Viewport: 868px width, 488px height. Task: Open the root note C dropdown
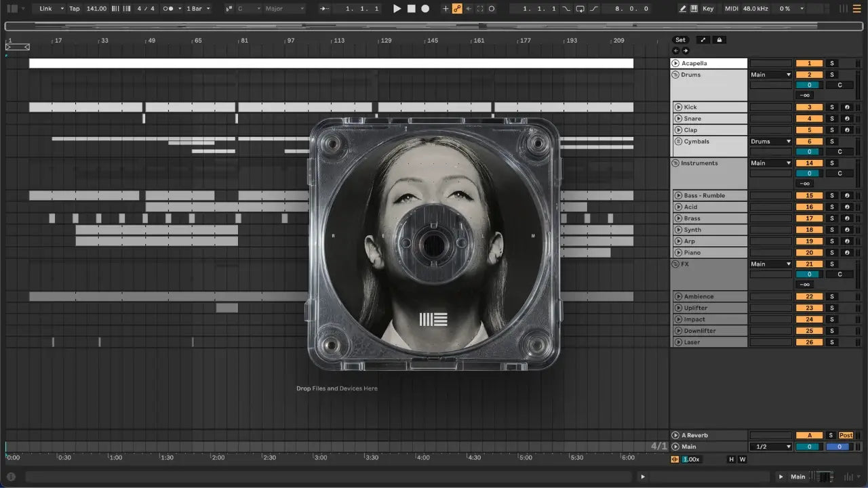248,9
